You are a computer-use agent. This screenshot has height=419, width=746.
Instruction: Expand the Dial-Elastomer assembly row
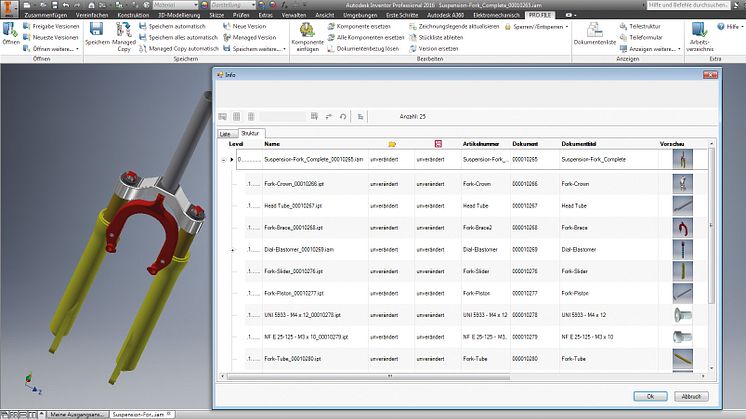[x=233, y=250]
